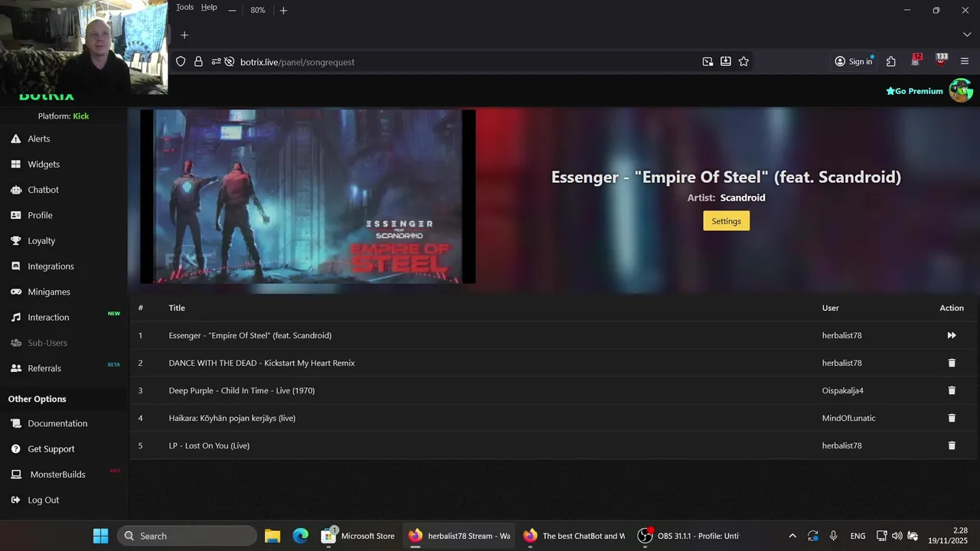This screenshot has height=551, width=980.
Task: Open the volume control in tray
Action: pos(897,536)
